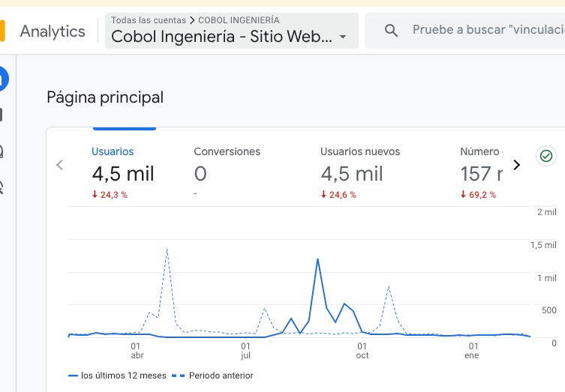This screenshot has height=392, width=565.
Task: Open the Home icon in sidebar
Action: (2, 79)
